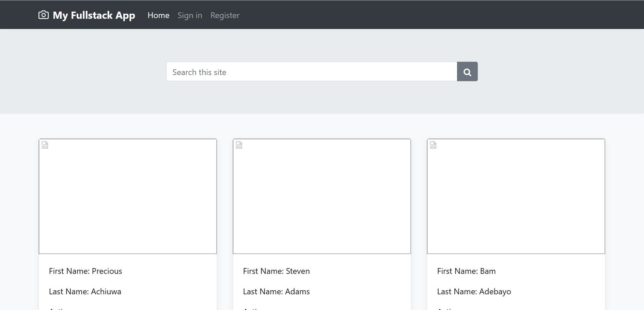Image resolution: width=644 pixels, height=310 pixels.
Task: Click the First Name: Steven text
Action: click(276, 271)
